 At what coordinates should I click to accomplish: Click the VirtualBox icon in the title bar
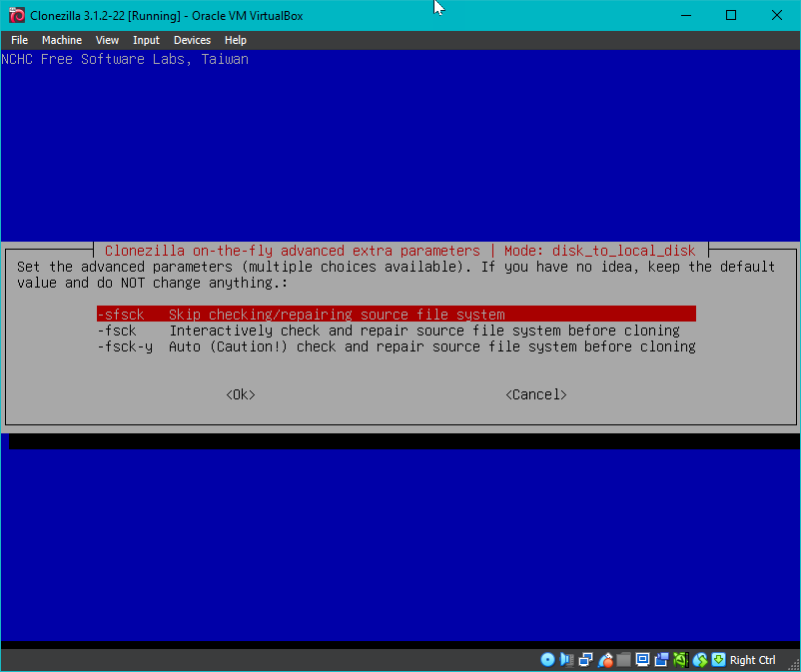click(x=16, y=15)
